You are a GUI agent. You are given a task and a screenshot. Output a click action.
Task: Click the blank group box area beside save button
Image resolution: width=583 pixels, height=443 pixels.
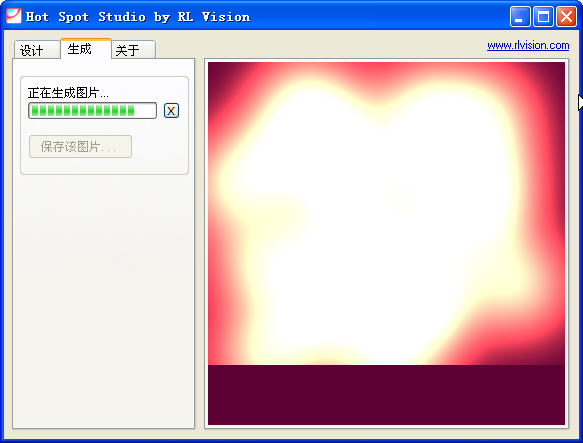click(159, 147)
